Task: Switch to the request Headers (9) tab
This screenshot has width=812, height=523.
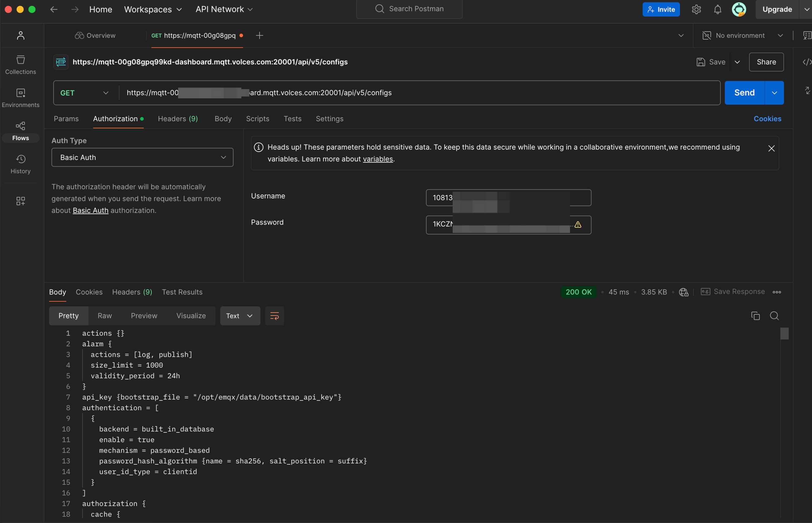Action: click(x=178, y=119)
